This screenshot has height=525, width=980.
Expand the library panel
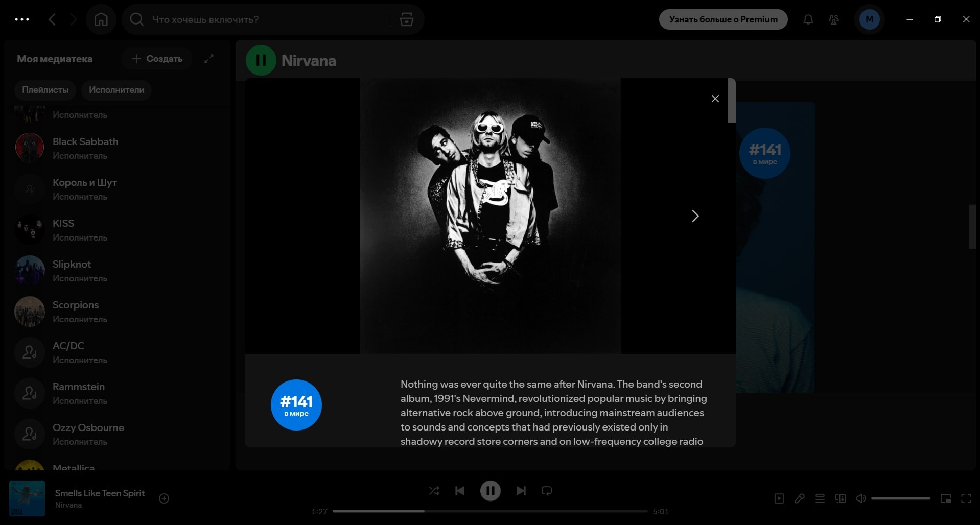click(x=209, y=59)
